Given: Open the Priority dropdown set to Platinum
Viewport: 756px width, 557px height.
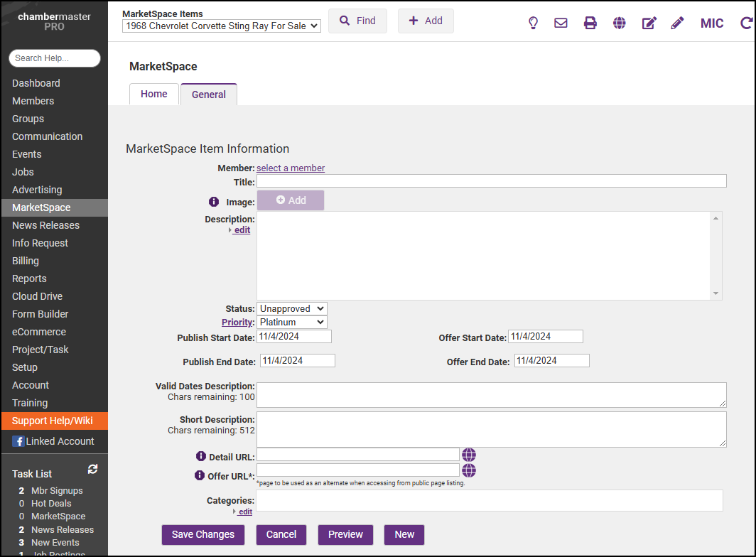Looking at the screenshot, I should [291, 323].
